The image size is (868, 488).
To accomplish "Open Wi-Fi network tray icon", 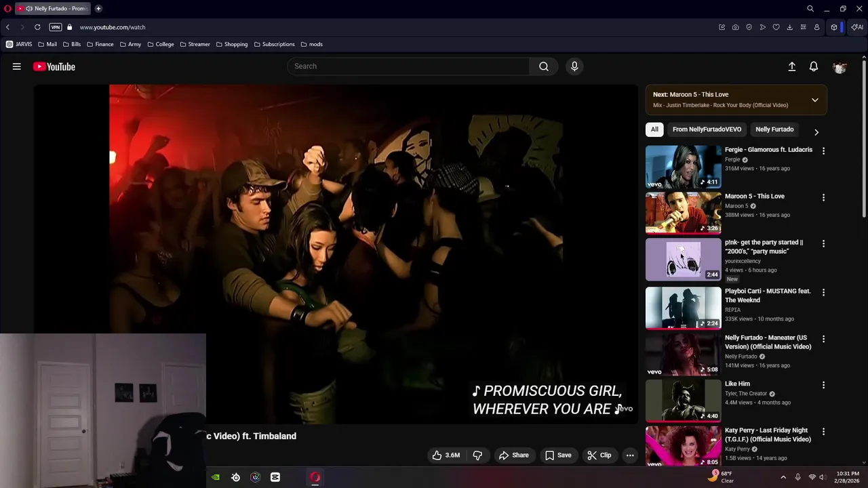I will coord(812,477).
